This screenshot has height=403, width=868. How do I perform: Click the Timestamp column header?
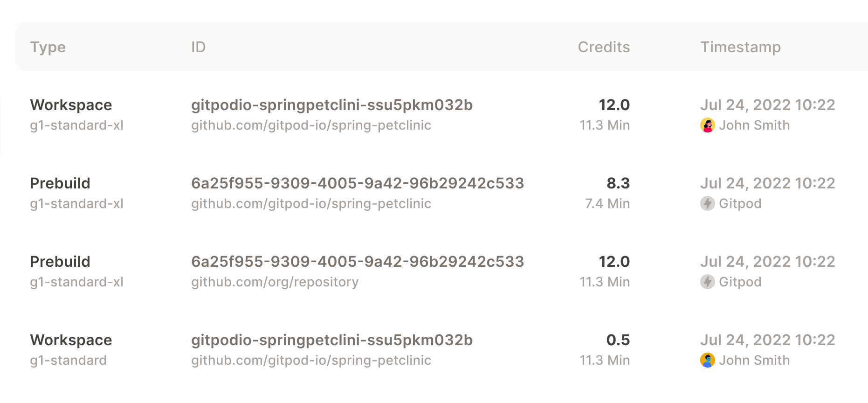point(740,47)
